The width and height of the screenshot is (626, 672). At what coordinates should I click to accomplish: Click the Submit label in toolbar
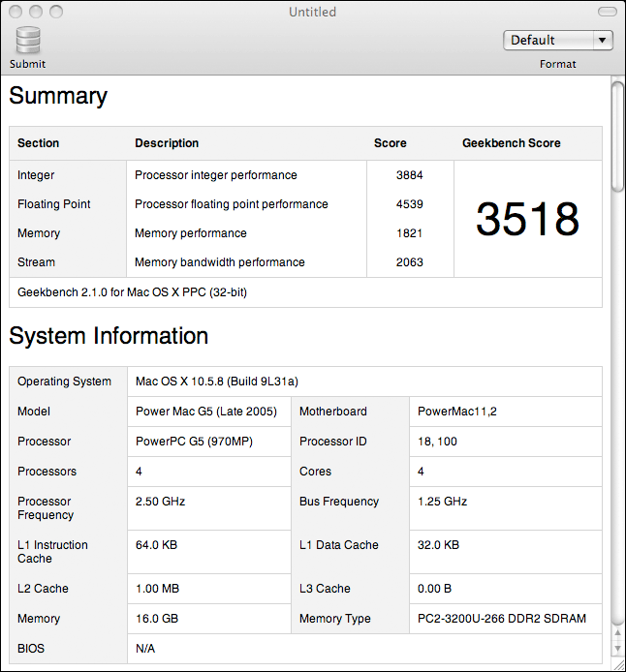[x=28, y=64]
